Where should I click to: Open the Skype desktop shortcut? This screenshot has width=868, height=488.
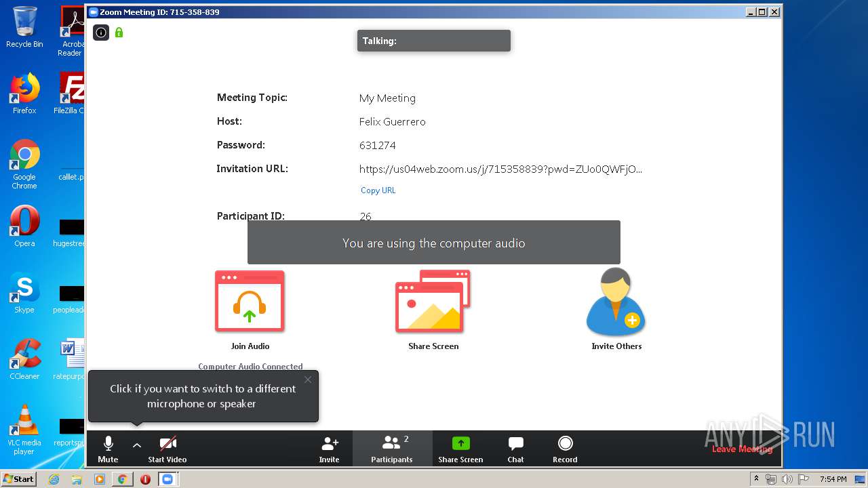coord(24,293)
